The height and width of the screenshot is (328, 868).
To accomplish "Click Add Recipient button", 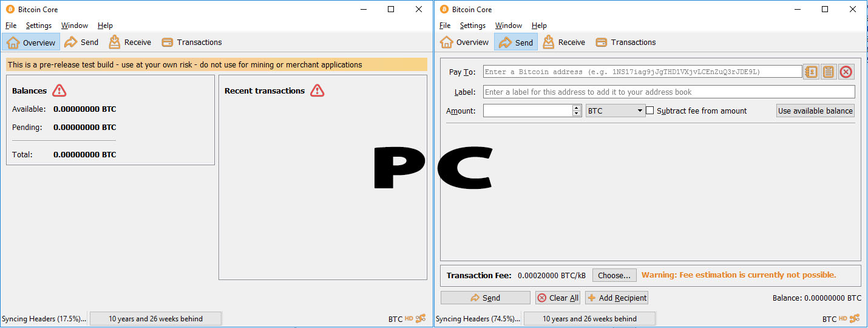I will (x=617, y=298).
